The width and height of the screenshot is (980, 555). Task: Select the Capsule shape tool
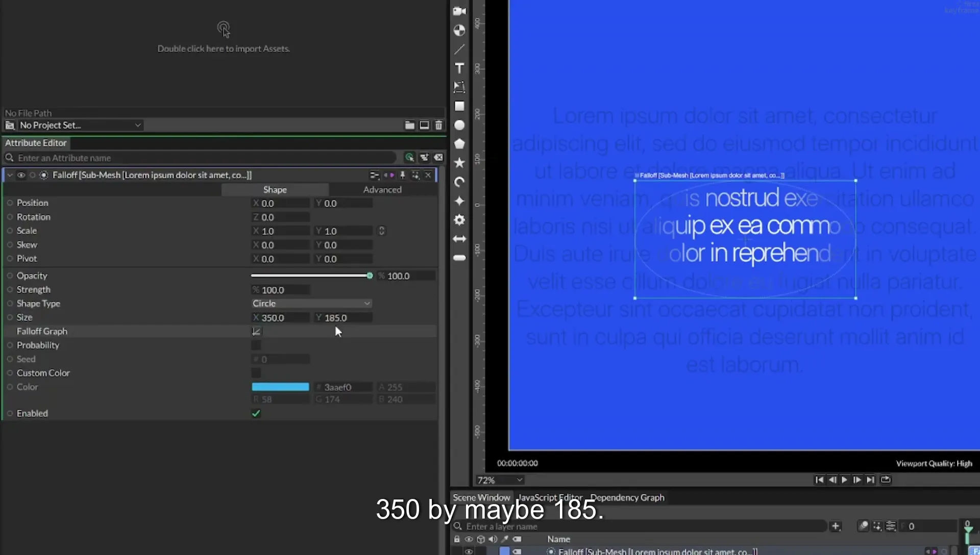pyautogui.click(x=459, y=258)
